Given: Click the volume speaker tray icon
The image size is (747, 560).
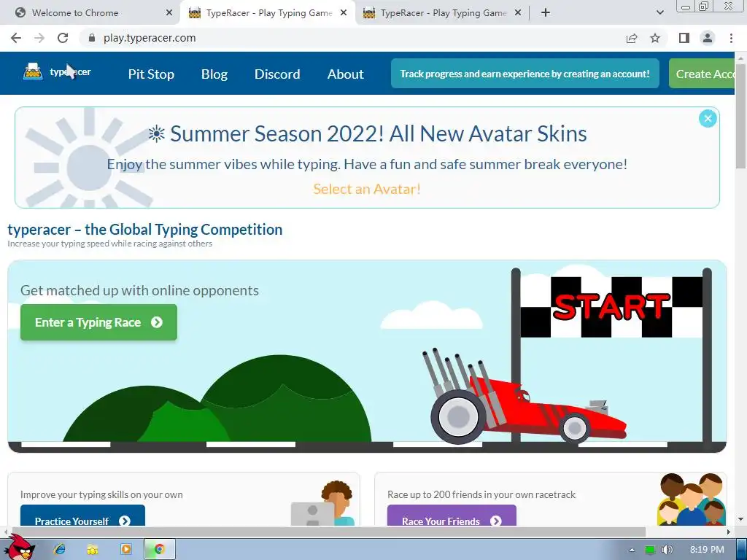Looking at the screenshot, I should (x=667, y=550).
